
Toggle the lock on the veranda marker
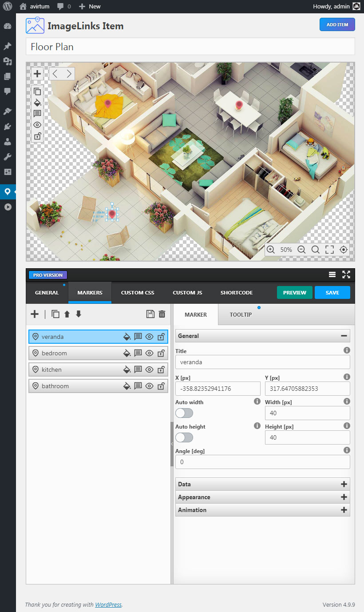point(161,337)
